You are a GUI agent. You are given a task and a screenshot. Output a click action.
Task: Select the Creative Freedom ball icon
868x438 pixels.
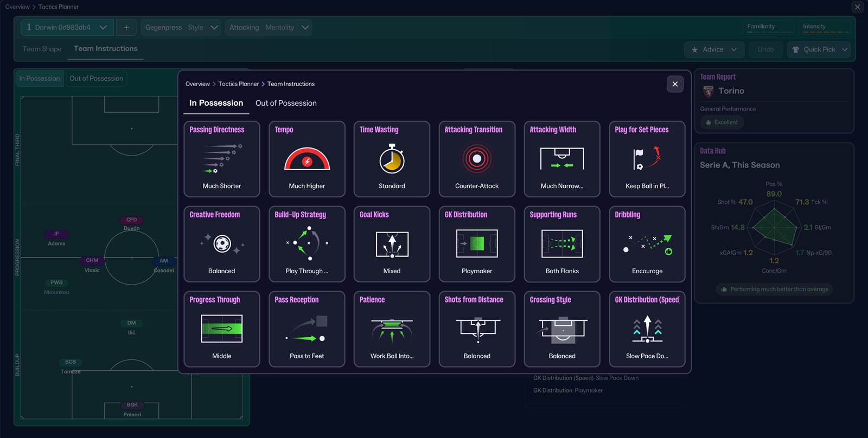(x=222, y=244)
